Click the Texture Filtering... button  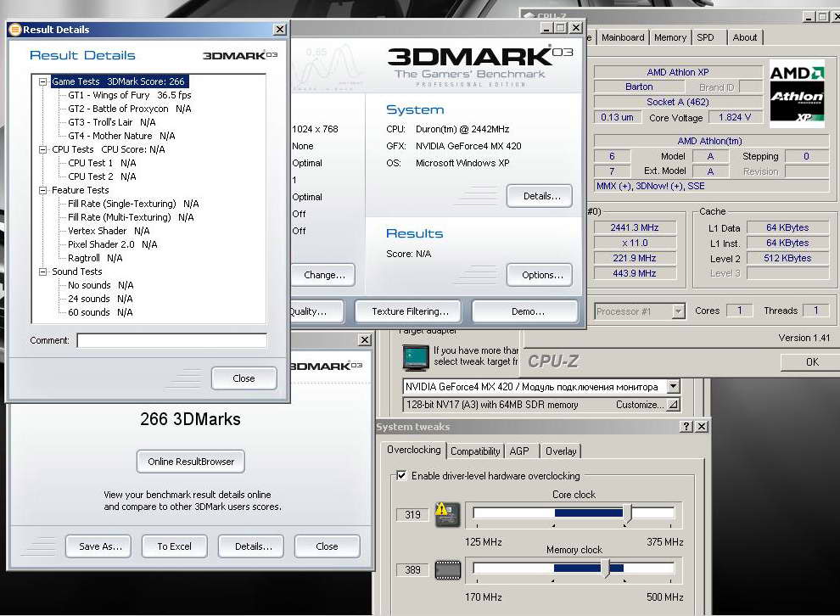(407, 311)
